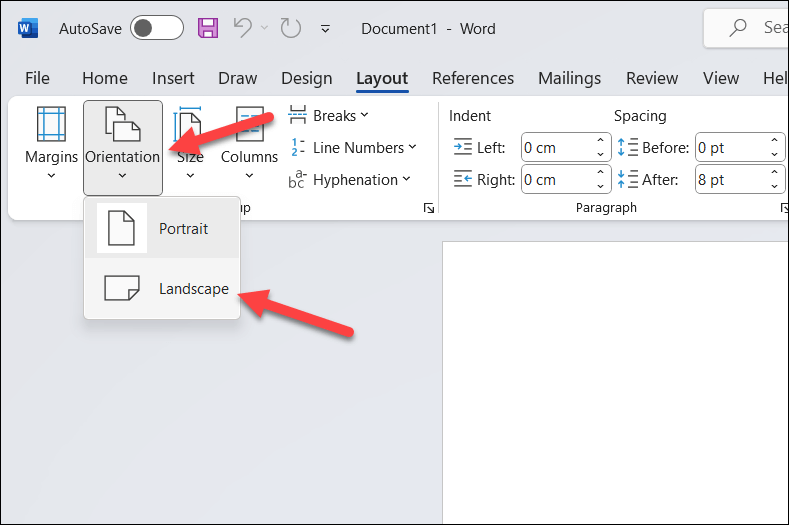
Task: Click the Spacing Before input field
Action: pos(731,147)
